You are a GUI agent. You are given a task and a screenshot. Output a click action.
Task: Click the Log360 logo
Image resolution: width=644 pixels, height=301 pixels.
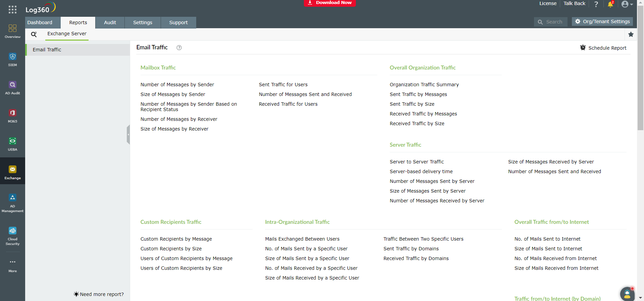tap(40, 8)
